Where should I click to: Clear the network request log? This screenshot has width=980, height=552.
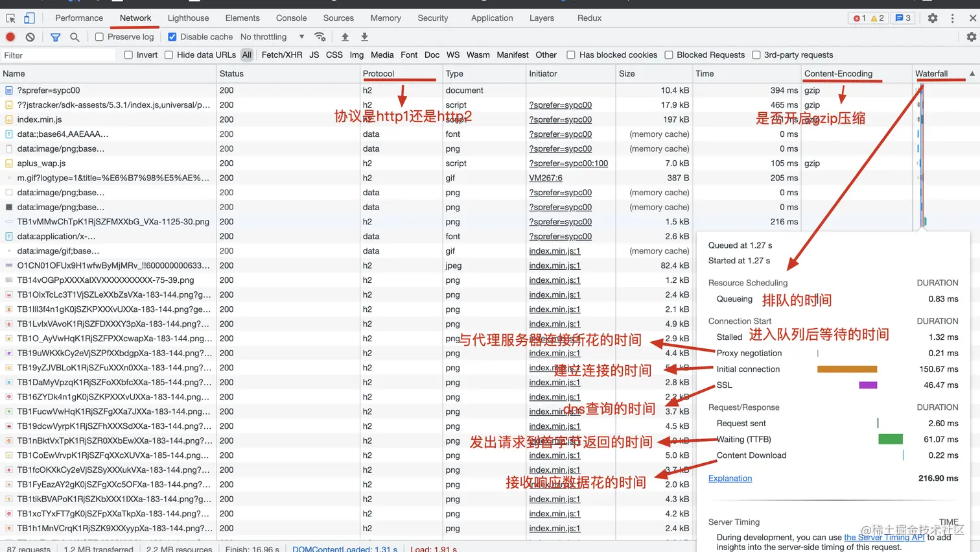pos(29,37)
